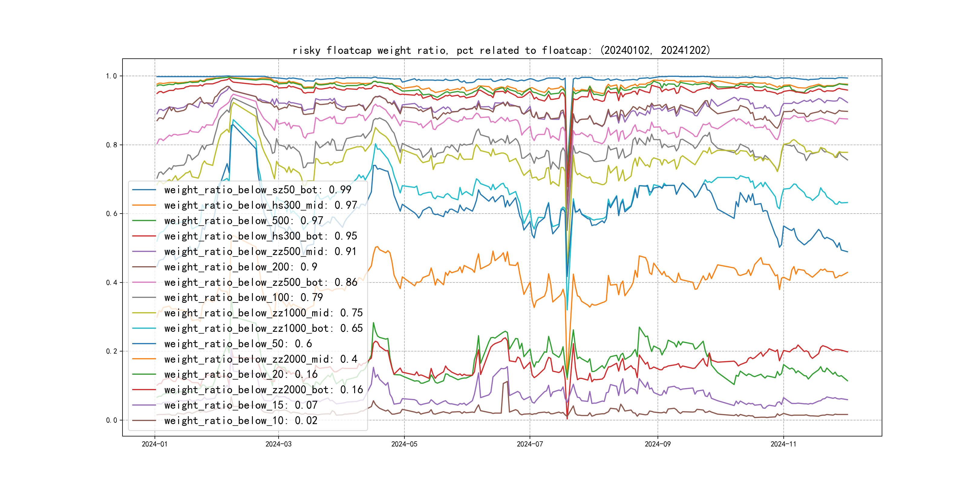Click legend label weight_ratio_below_zz500_mid
The height and width of the screenshot is (490, 980).
click(x=260, y=251)
